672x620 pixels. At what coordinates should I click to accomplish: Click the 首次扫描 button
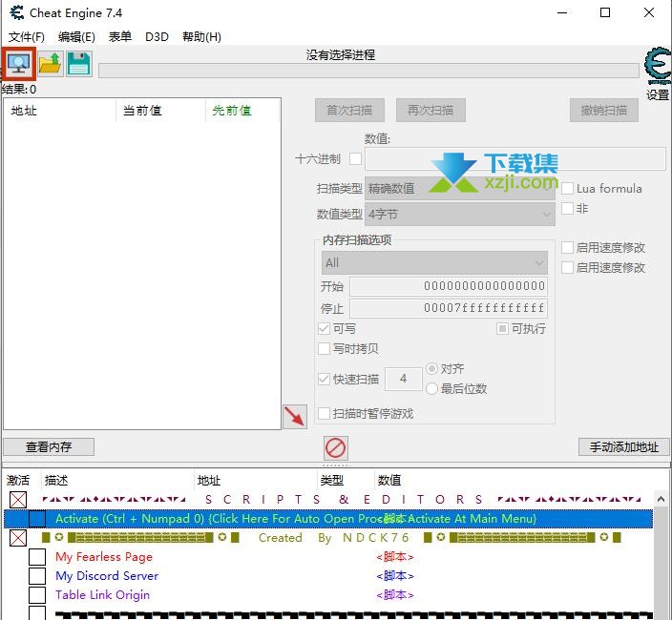tap(349, 111)
